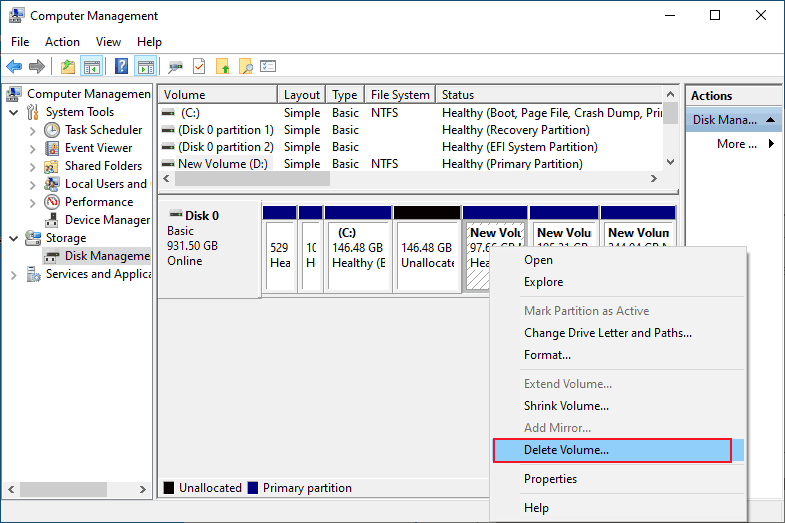The height and width of the screenshot is (523, 785).
Task: Click the Disk 0 drive icon
Action: [x=176, y=214]
